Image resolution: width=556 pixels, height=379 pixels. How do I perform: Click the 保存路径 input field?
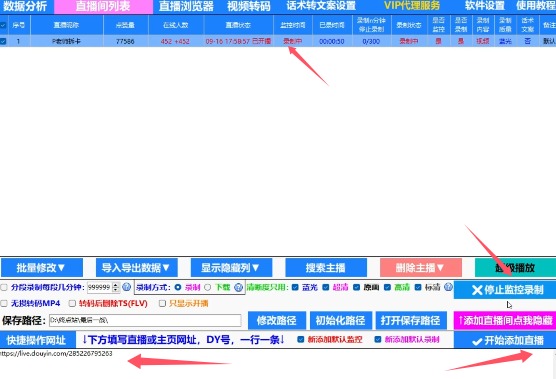pyautogui.click(x=145, y=321)
